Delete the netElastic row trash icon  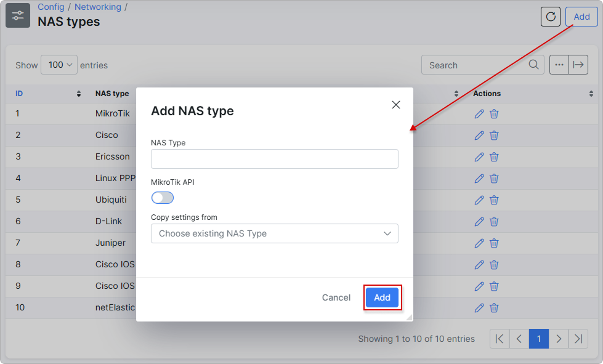[x=494, y=307]
